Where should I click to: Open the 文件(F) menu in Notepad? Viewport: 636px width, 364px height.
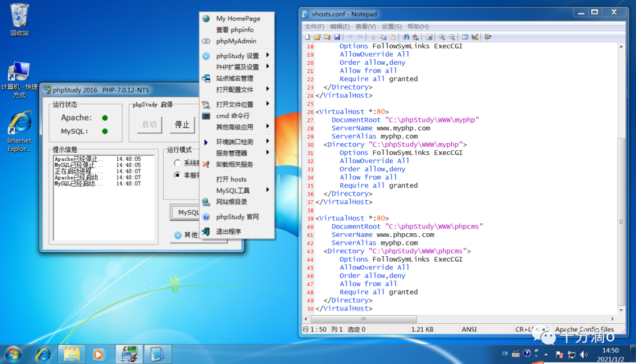tap(314, 27)
